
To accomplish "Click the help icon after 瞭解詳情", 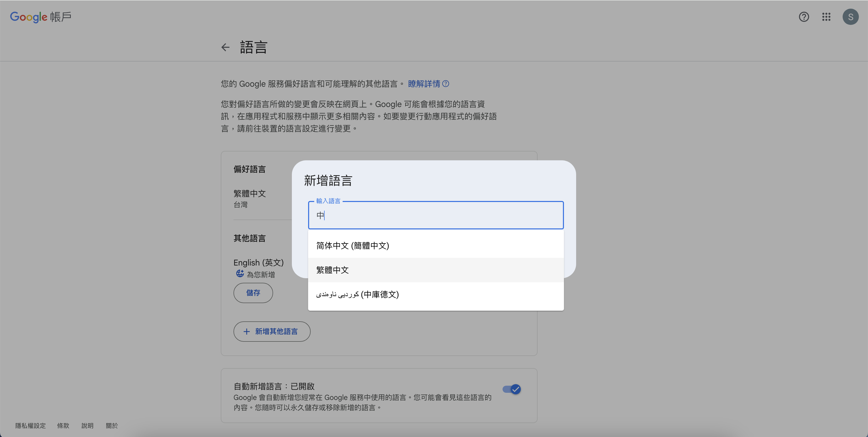I will (445, 84).
